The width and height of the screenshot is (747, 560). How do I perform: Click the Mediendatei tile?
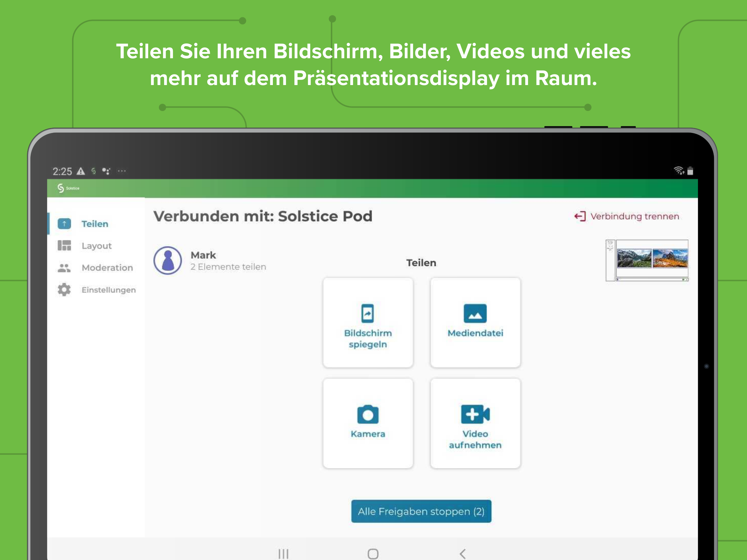[x=475, y=323]
